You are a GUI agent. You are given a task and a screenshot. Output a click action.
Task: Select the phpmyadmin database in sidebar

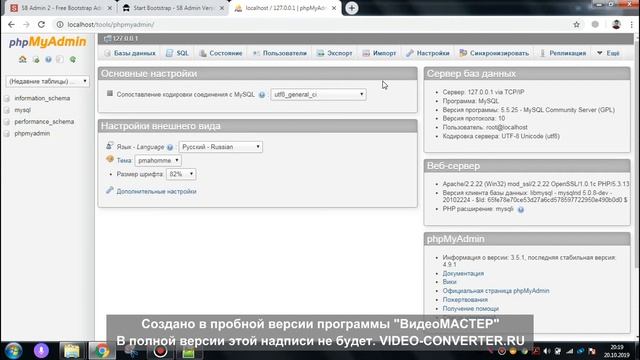point(32,134)
